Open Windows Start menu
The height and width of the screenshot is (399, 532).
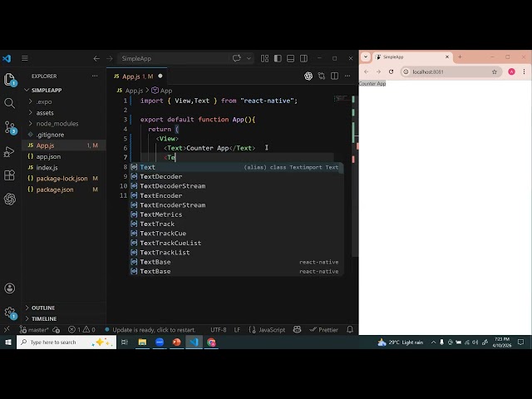(8, 342)
